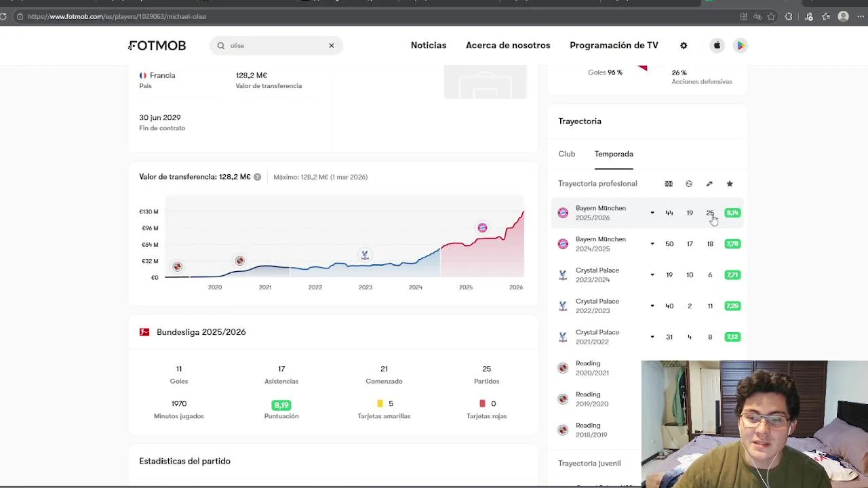868x488 pixels.
Task: Open Reading 2020/2021 season row
Action: tap(595, 368)
